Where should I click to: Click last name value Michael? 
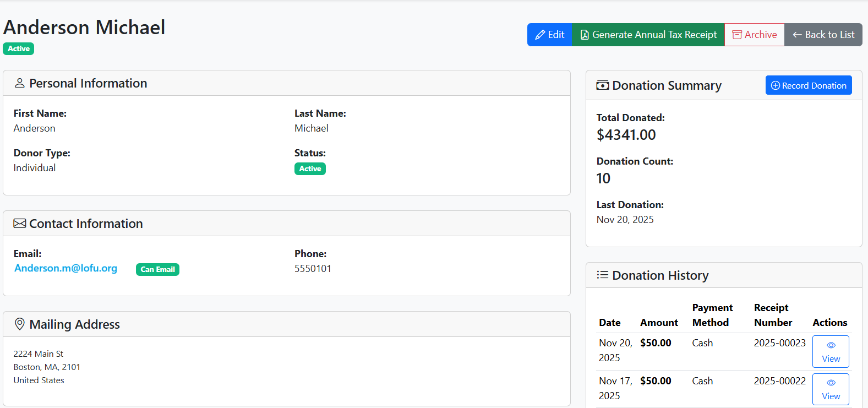[312, 128]
